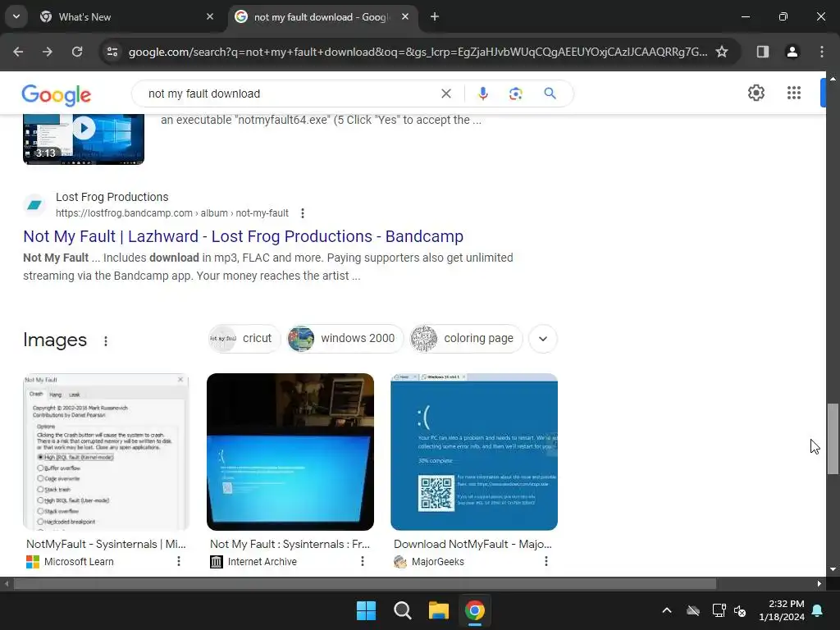Screen dimensions: 840x630
Task: Click the address bar URL
Action: tap(418, 52)
